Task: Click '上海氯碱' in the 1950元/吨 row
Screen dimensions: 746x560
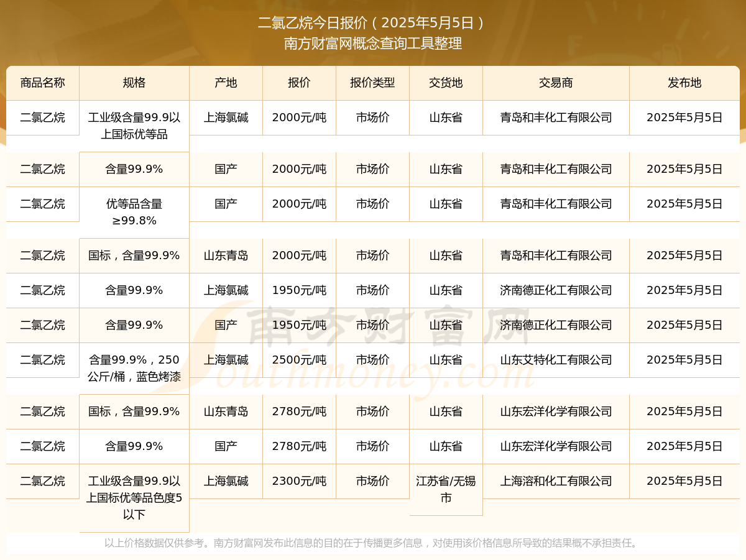Action: pos(226,290)
